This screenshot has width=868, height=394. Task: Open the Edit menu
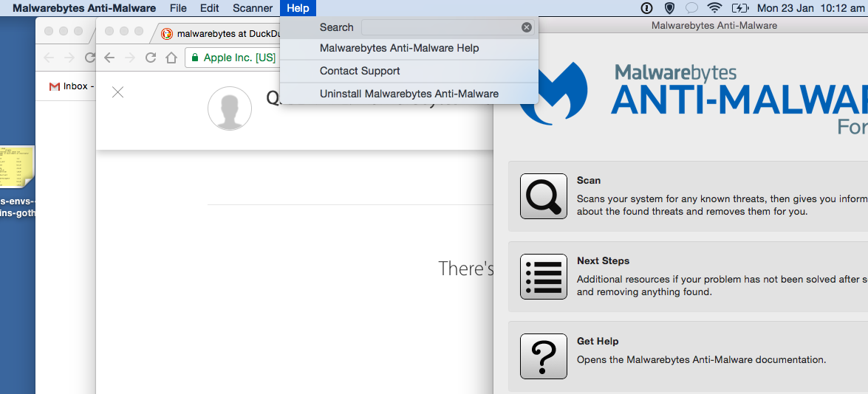click(x=210, y=8)
